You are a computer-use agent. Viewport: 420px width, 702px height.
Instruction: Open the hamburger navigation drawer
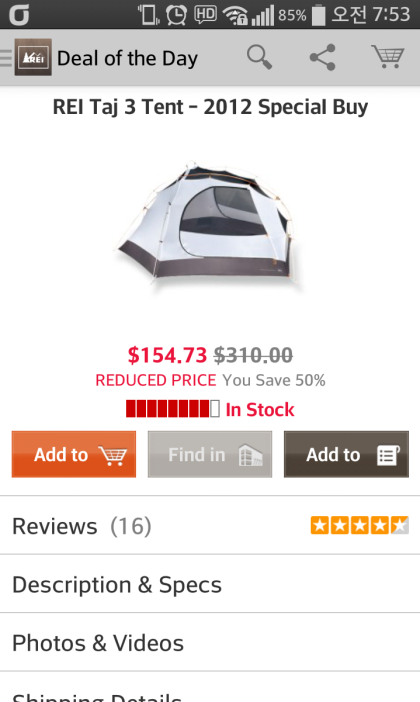coord(6,57)
